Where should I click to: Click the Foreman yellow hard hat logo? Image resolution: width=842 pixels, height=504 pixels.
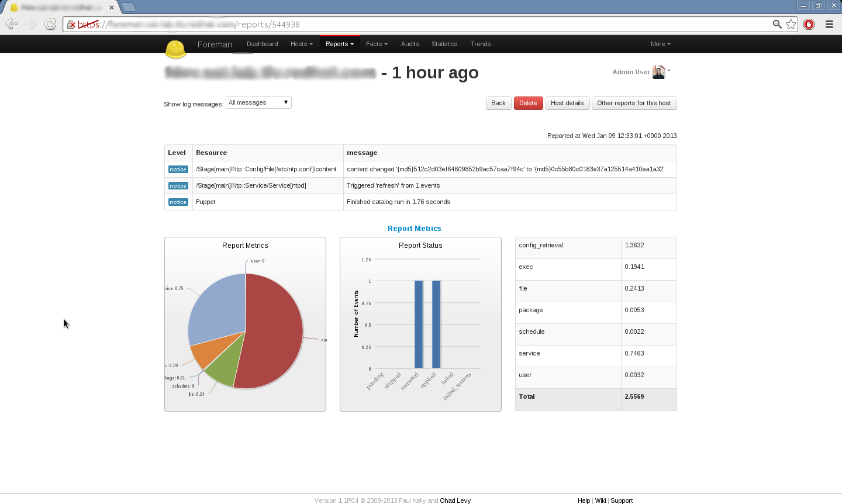pyautogui.click(x=175, y=49)
